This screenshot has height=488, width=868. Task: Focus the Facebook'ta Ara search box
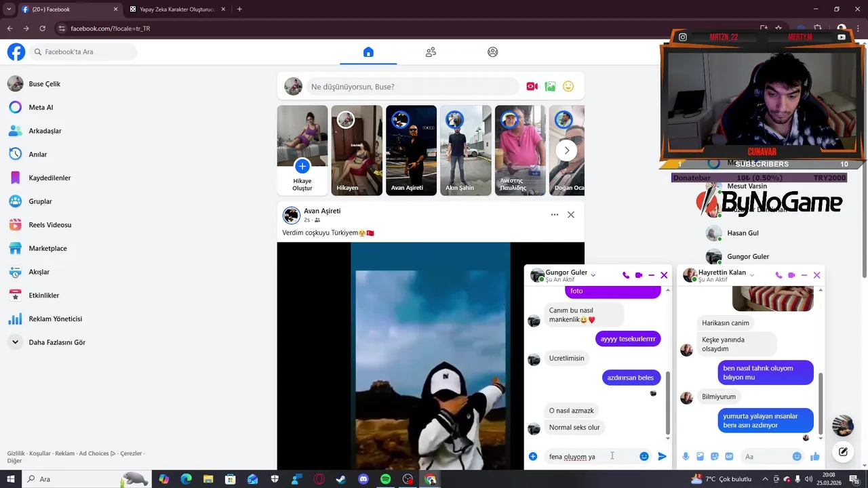pyautogui.click(x=83, y=52)
